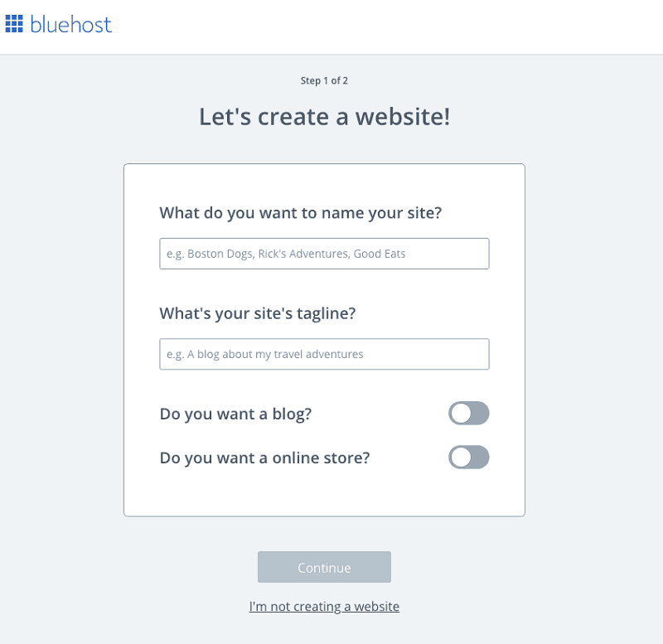Click "I'm not creating a website" link
Viewport: 663px width, 644px height.
tap(324, 607)
